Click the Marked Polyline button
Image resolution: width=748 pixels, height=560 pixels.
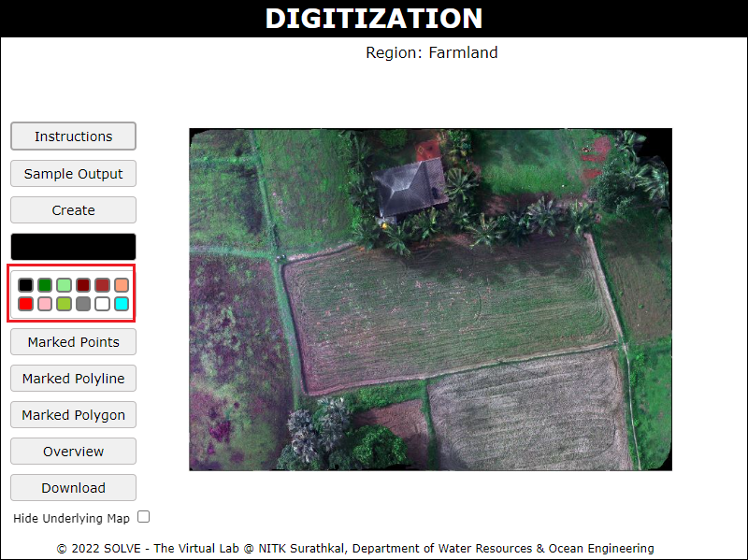click(x=73, y=379)
